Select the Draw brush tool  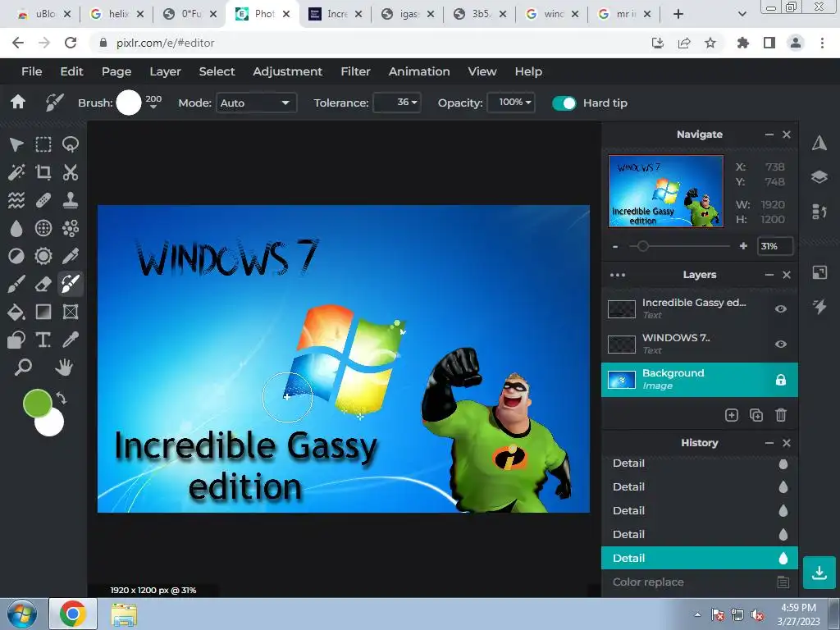point(16,284)
